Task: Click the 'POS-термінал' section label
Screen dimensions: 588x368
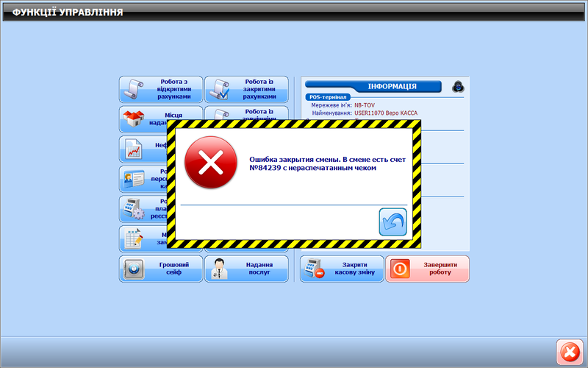Action: point(327,97)
